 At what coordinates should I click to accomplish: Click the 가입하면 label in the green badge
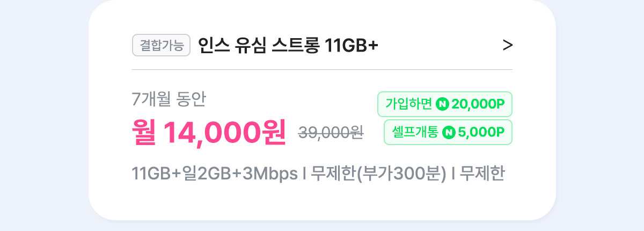[408, 104]
